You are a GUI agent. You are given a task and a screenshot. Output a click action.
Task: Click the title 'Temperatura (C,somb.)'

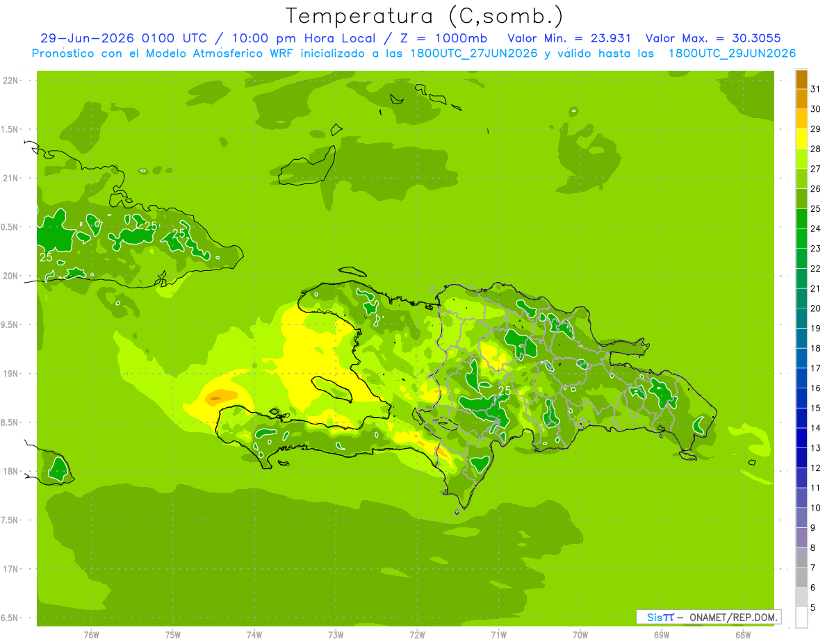coord(424,16)
